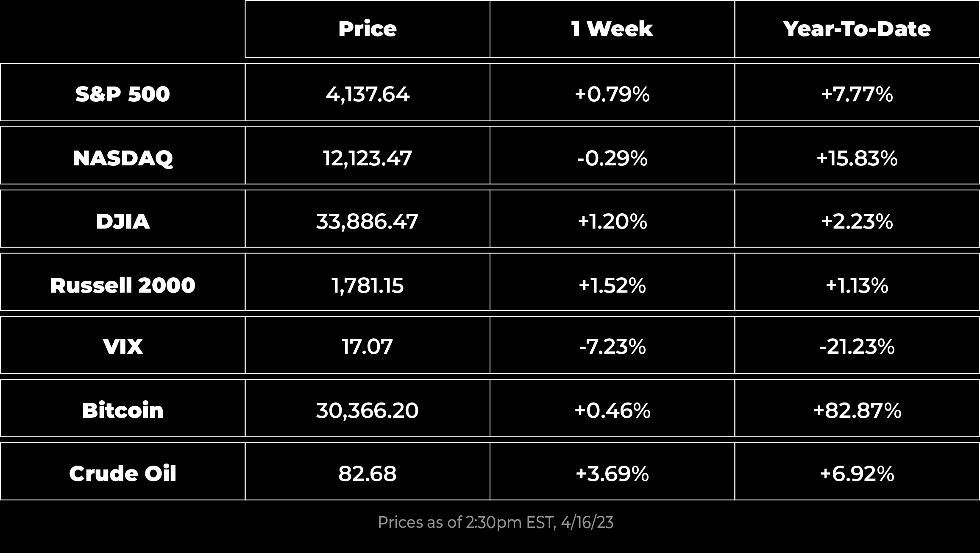Click NASDAQ weekly change -0.29%

(x=612, y=158)
